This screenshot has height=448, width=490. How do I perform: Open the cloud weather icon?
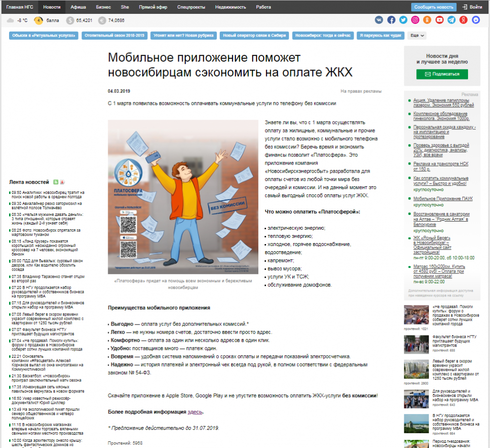[x=11, y=20]
